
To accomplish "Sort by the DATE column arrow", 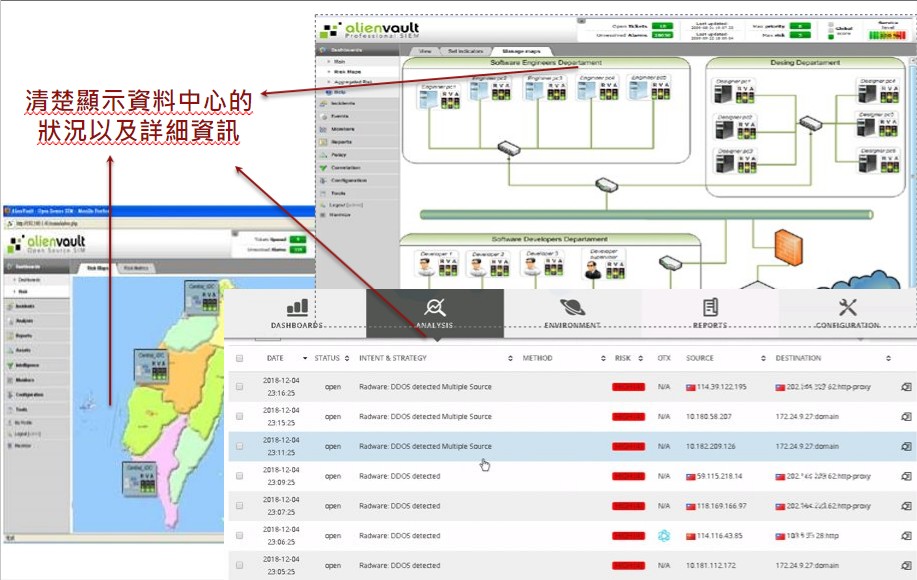I will pyautogui.click(x=303, y=358).
